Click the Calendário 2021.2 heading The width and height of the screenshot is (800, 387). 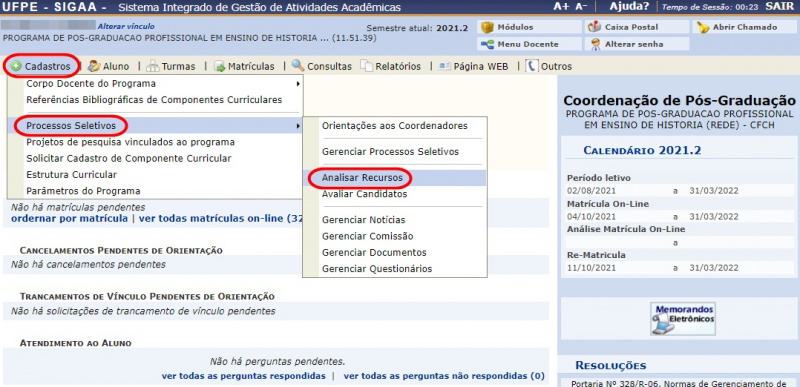pos(642,150)
